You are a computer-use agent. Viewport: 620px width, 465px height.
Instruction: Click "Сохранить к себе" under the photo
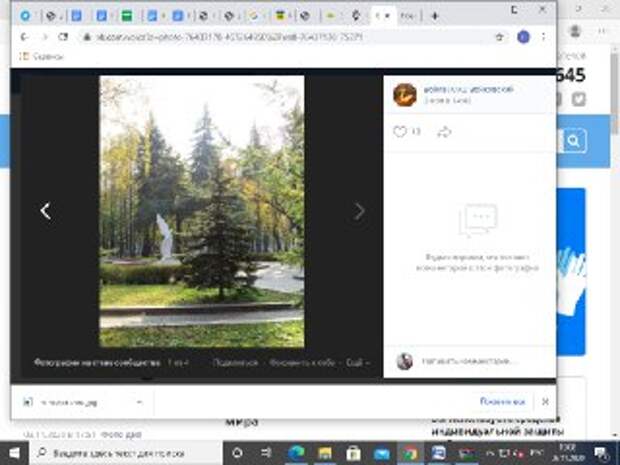point(302,363)
